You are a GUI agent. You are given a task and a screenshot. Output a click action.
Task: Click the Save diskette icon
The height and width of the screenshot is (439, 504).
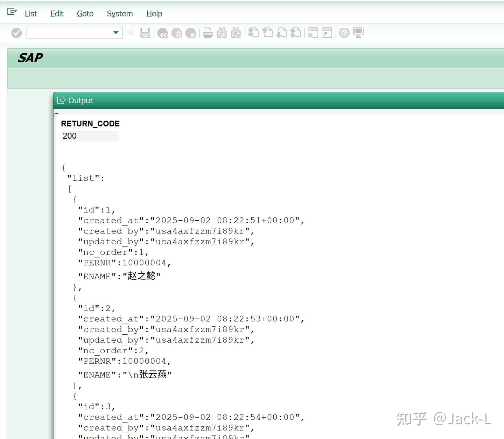pos(145,33)
